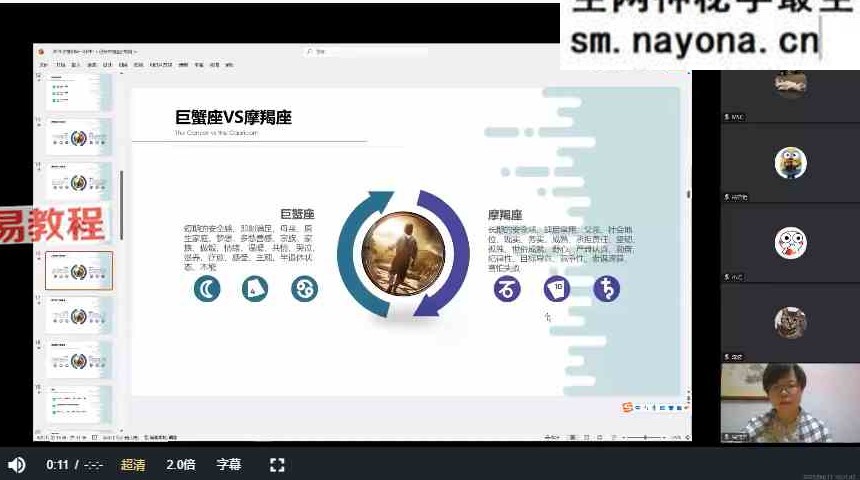
Task: Select the bottom slide thumbnail with bullet list
Action: pyautogui.click(x=79, y=404)
